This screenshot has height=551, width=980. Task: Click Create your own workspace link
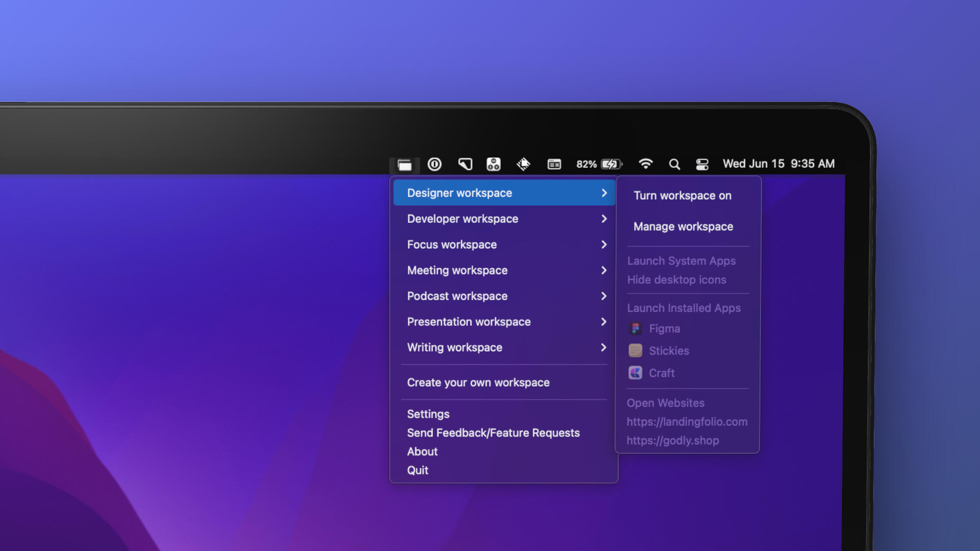point(478,382)
